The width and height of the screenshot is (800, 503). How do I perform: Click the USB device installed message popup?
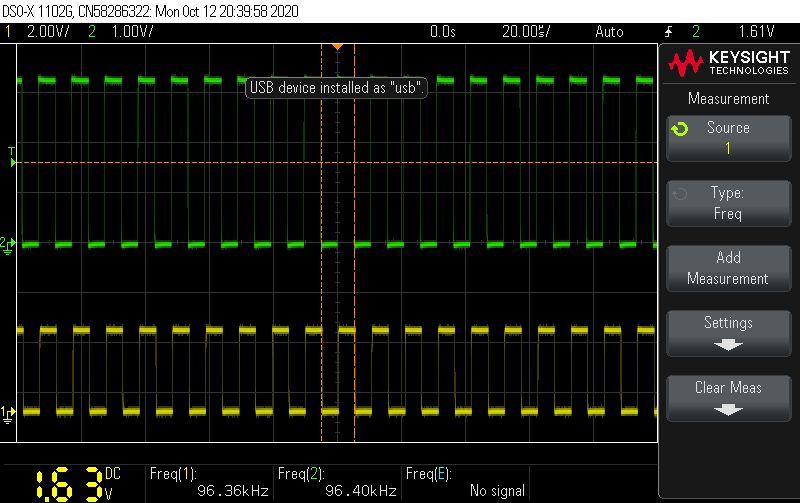click(x=336, y=88)
